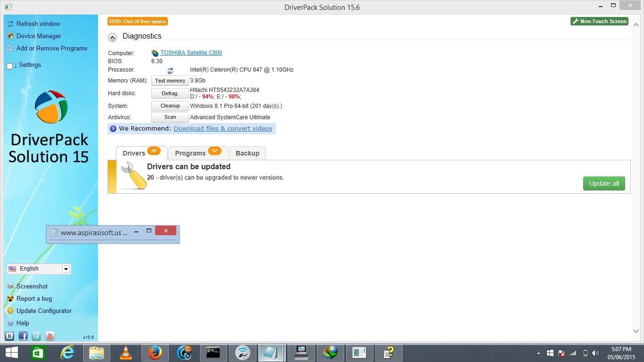Switch to the Backup tab

(248, 153)
